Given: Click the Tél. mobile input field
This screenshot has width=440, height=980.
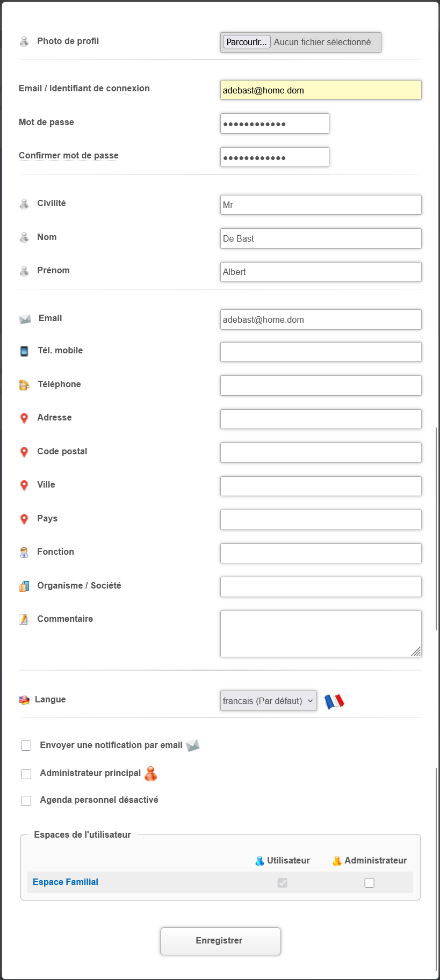Looking at the screenshot, I should point(321,352).
